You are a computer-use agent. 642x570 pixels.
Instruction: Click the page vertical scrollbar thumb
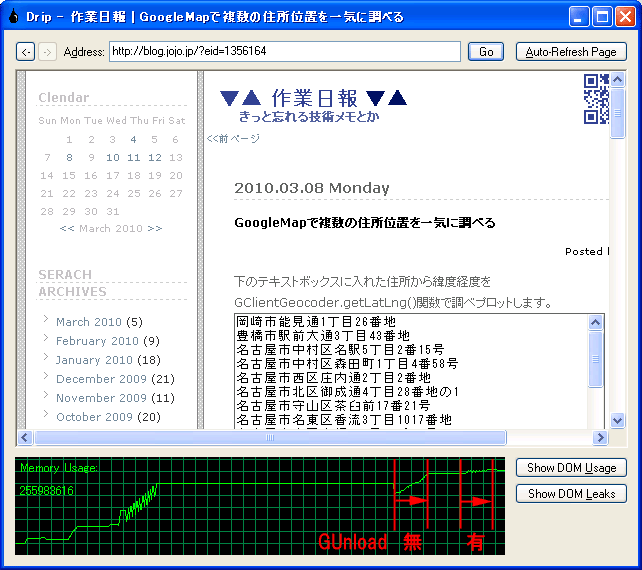tap(617, 113)
